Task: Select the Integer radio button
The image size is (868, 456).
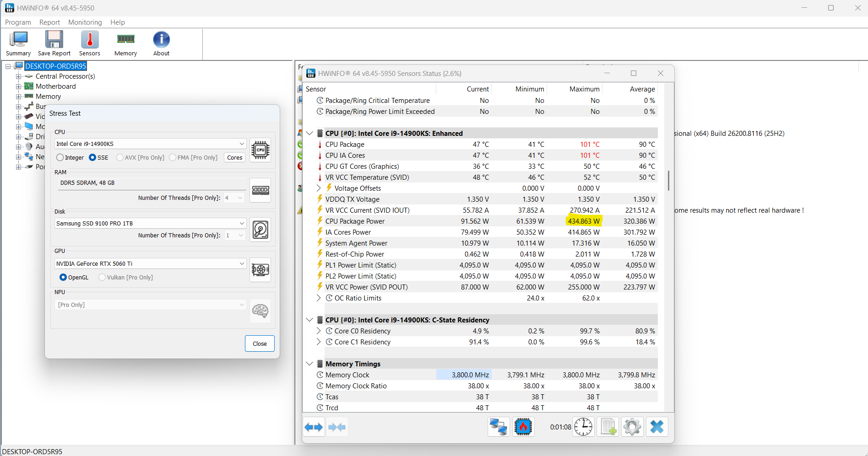Action: tap(60, 157)
